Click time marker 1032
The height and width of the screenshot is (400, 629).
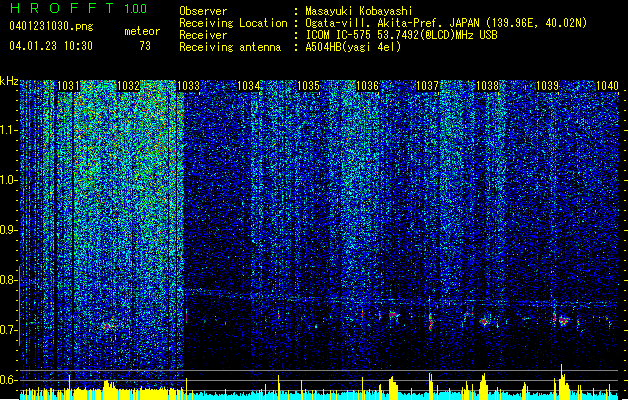coord(128,86)
